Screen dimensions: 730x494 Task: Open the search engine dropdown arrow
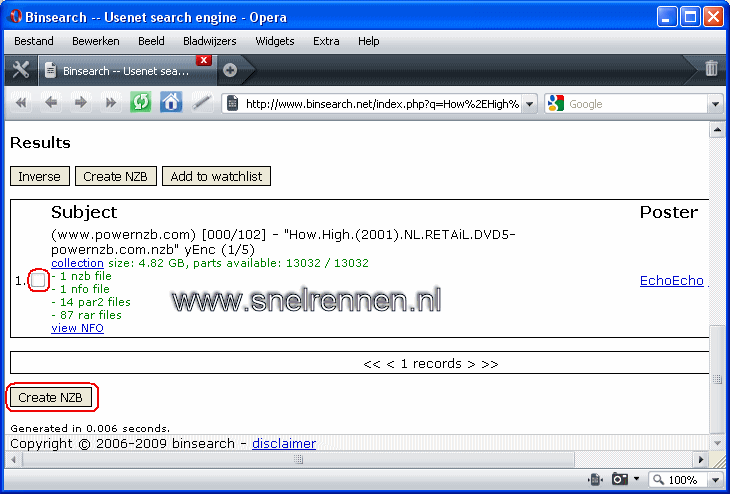click(x=716, y=104)
